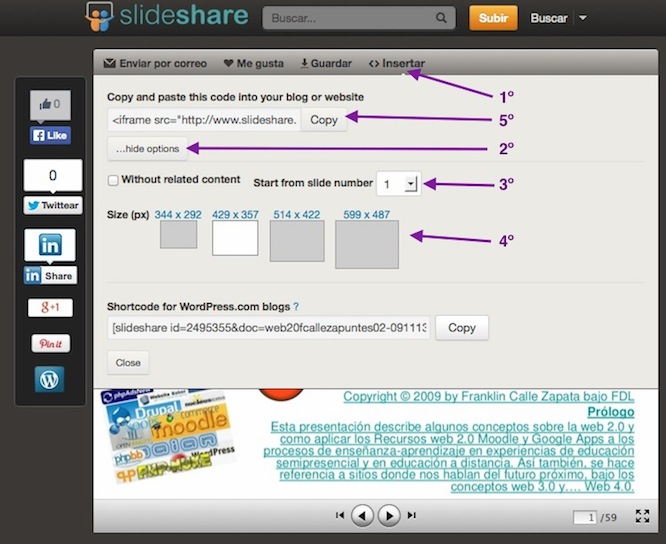Click the Moodle Drupal logos collage image
Viewport: 666px width, 544px height.
click(x=168, y=435)
